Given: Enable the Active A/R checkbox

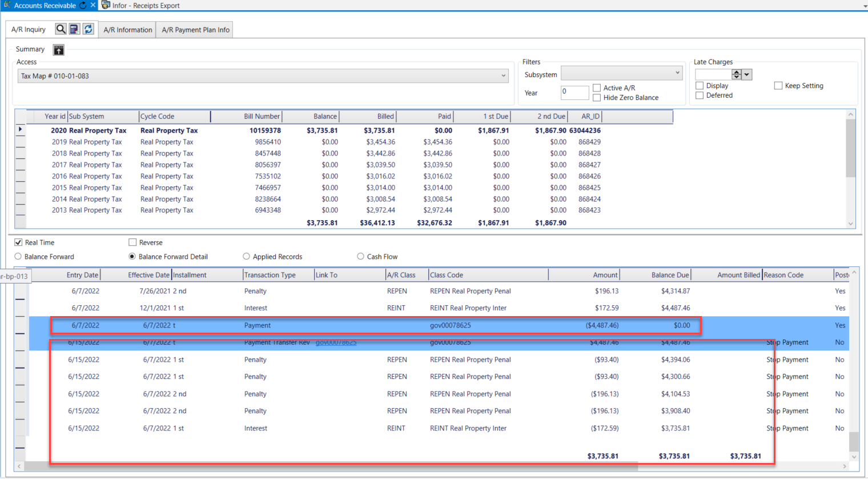Looking at the screenshot, I should (597, 88).
